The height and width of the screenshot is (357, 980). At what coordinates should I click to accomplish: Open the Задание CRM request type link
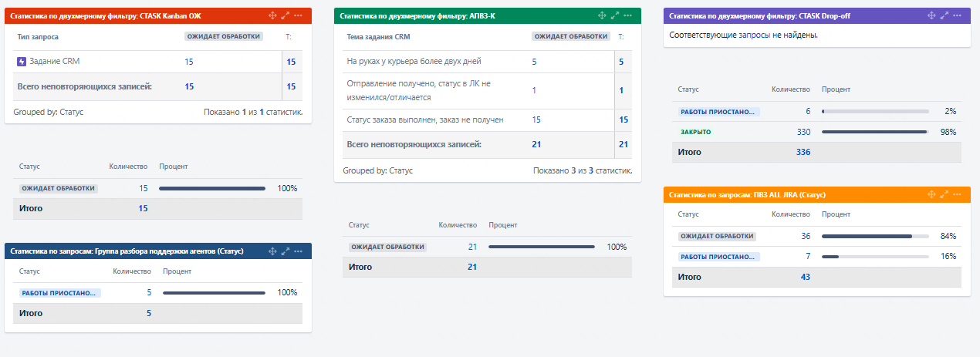tap(54, 62)
